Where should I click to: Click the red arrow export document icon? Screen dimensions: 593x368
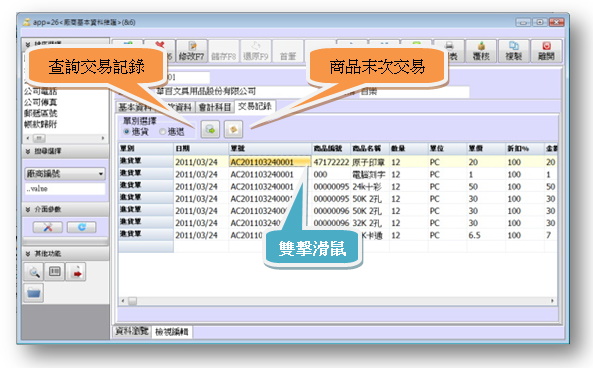(76, 272)
